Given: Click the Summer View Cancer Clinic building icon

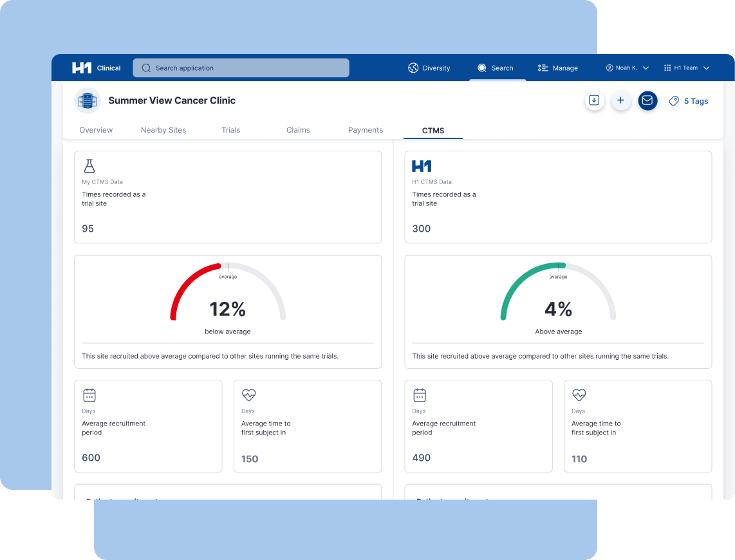Looking at the screenshot, I should point(88,100).
